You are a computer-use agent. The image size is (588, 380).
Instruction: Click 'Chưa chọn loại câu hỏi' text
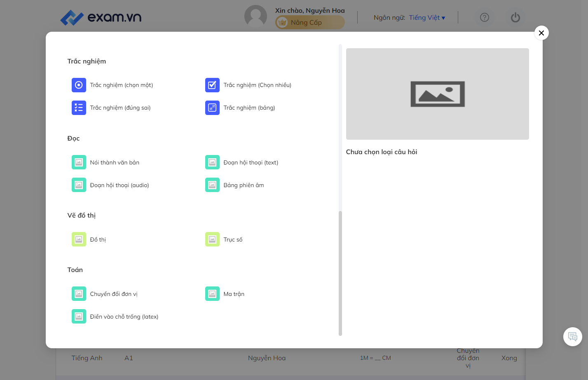coord(382,152)
